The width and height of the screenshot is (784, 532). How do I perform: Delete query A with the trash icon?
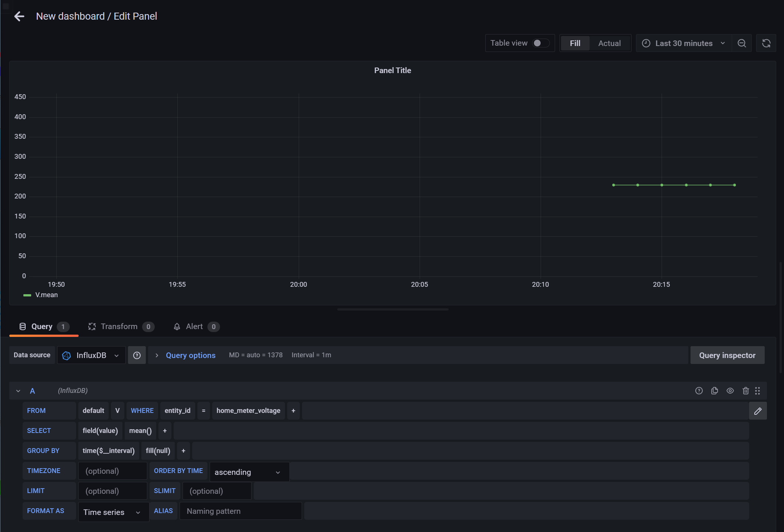[x=746, y=391]
